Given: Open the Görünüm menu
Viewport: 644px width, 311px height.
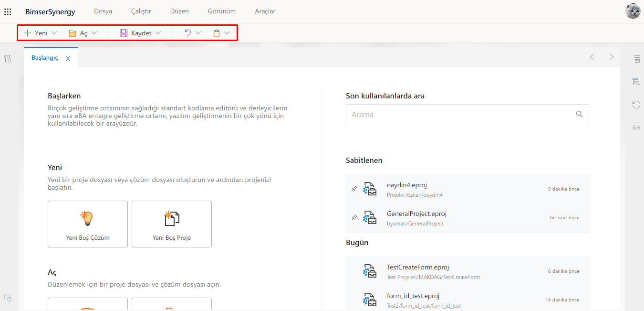Looking at the screenshot, I should pyautogui.click(x=222, y=11).
